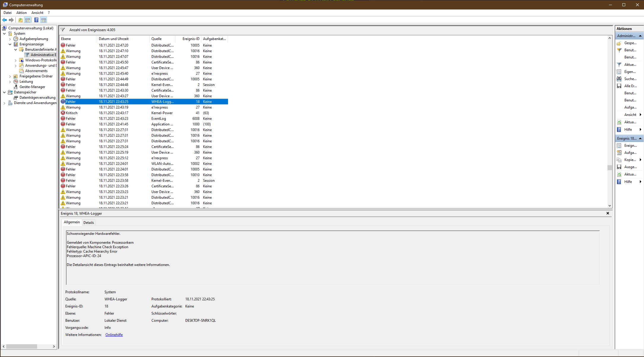Click the blue help toolbar icon
644x357 pixels.
36,20
